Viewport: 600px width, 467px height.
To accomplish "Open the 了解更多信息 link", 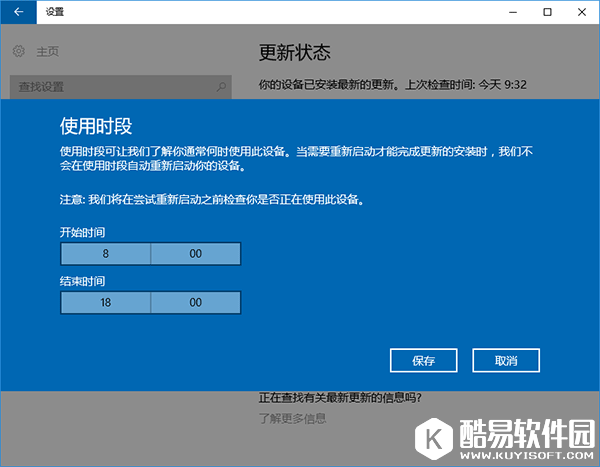I will 292,418.
